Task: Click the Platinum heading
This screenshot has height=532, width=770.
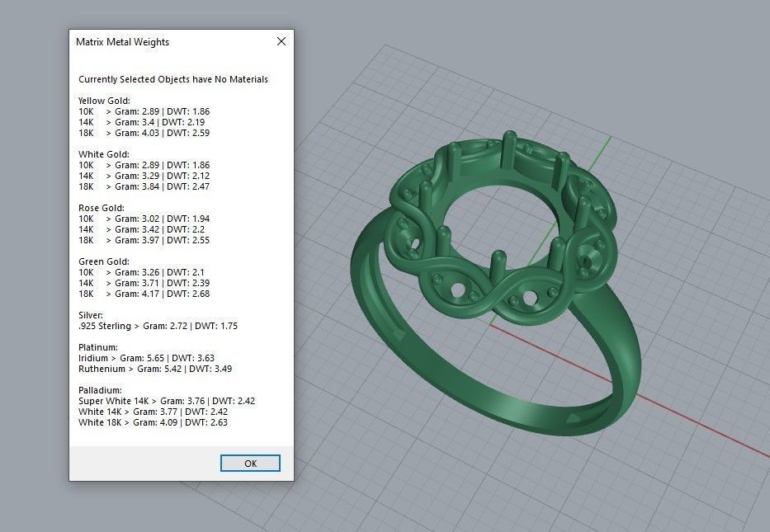Action: click(x=97, y=347)
